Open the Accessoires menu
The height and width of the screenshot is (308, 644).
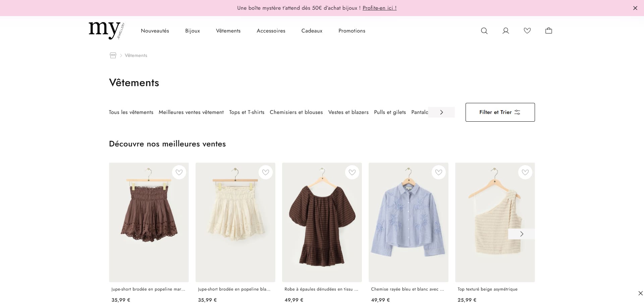[x=271, y=31]
